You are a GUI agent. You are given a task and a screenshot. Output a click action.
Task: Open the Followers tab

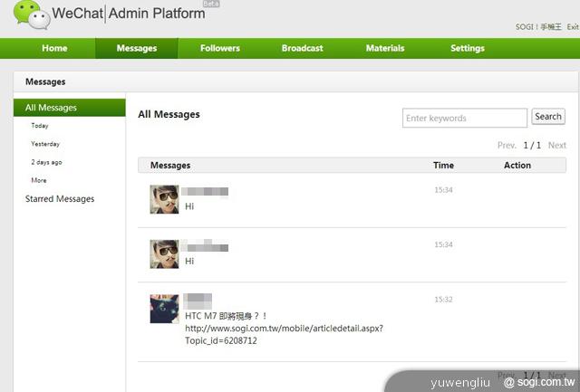[x=220, y=48]
